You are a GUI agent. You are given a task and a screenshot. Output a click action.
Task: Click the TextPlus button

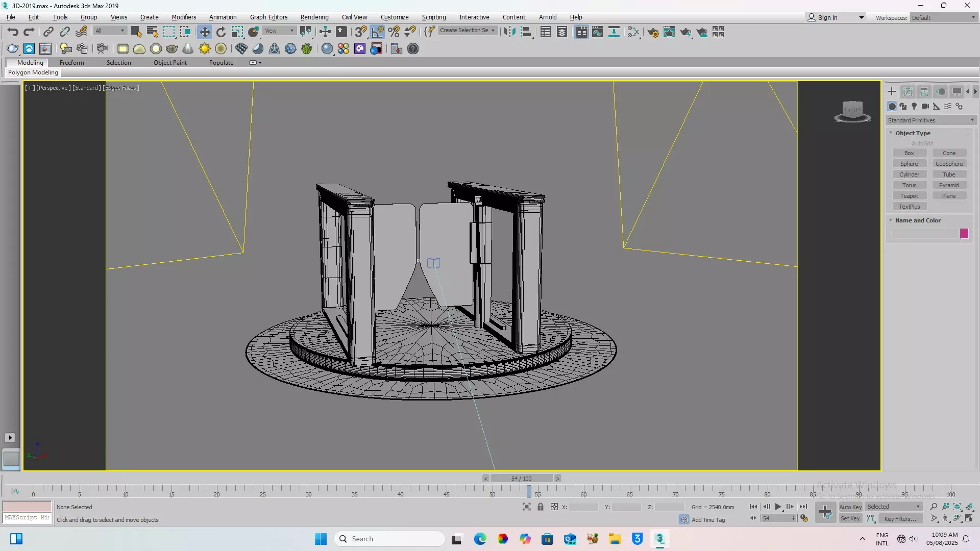tap(909, 207)
